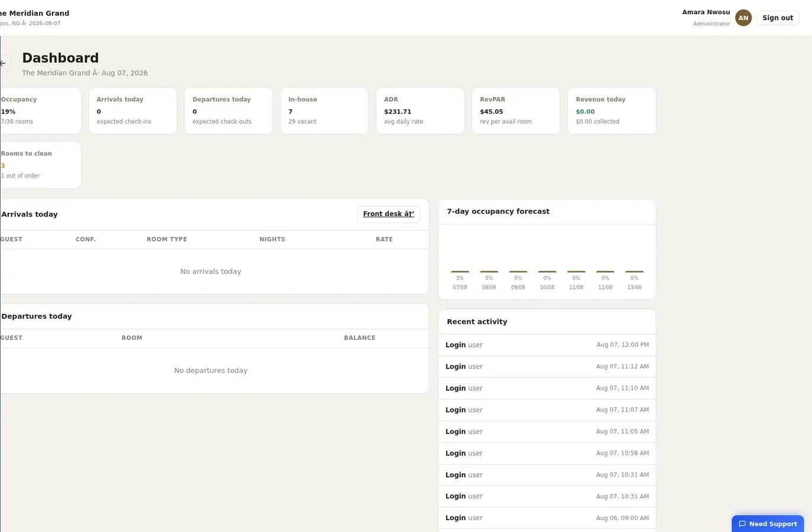Click the ADR stat card

click(420, 111)
